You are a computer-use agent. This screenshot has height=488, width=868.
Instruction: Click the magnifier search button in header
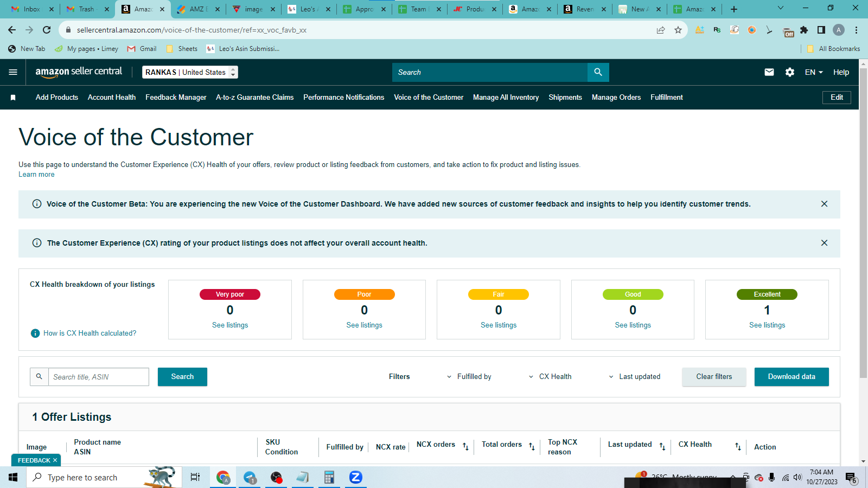pos(598,72)
